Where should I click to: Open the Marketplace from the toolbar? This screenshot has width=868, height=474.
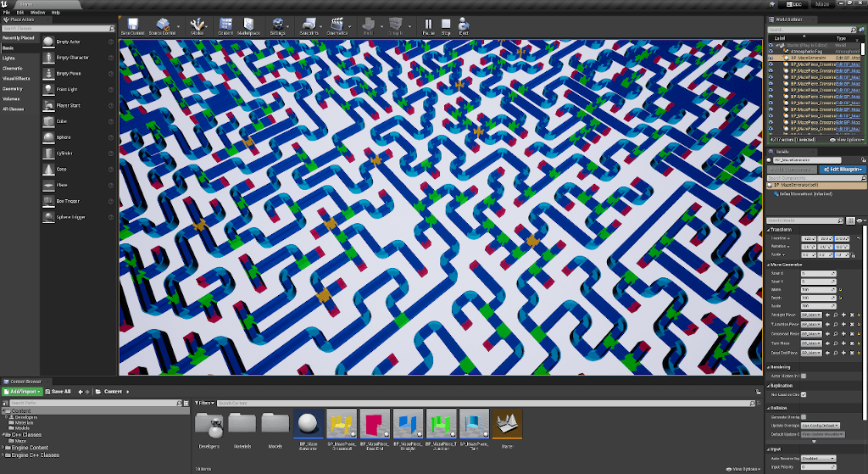pos(249,26)
